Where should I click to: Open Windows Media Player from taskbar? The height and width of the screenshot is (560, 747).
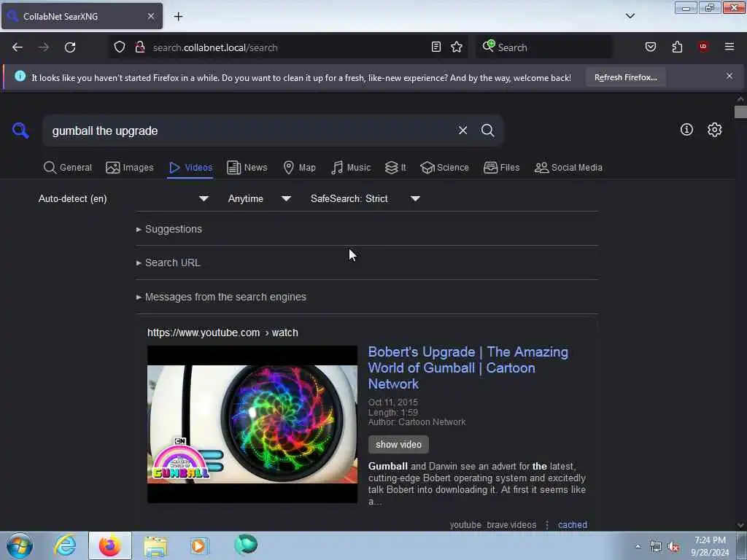click(199, 545)
